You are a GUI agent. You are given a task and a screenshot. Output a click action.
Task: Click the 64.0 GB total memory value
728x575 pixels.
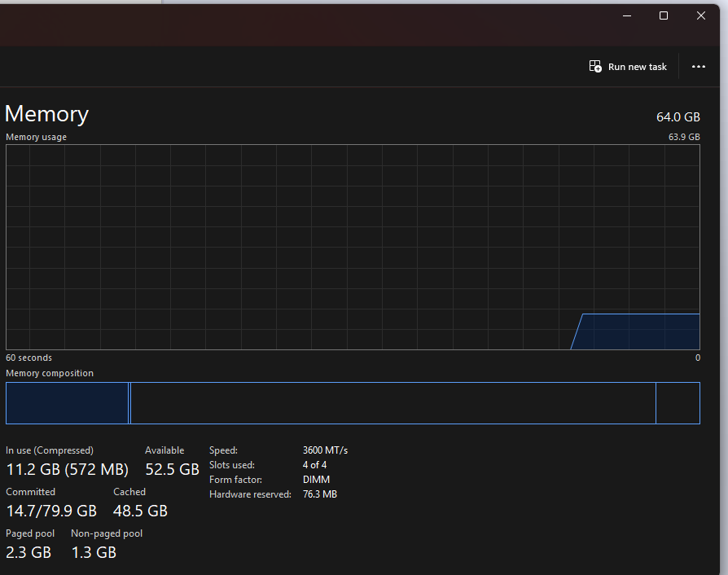click(678, 117)
